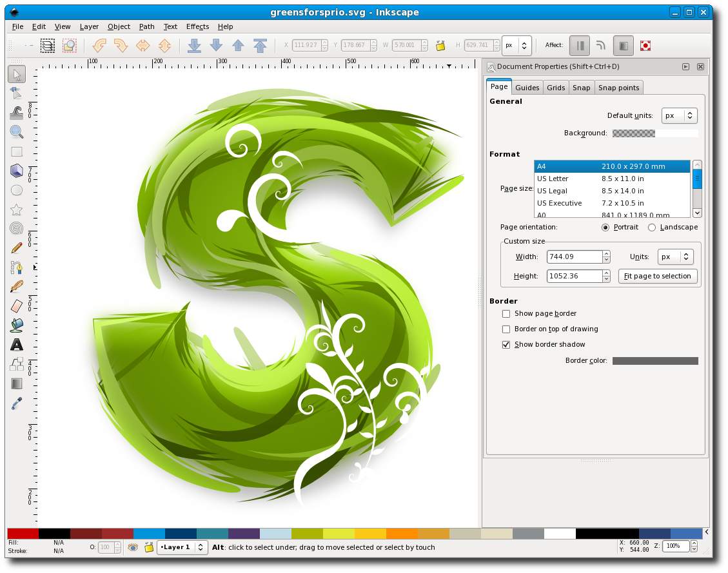Screen dimensions: 728x573
Task: Open the Layer menu
Action: [x=89, y=26]
